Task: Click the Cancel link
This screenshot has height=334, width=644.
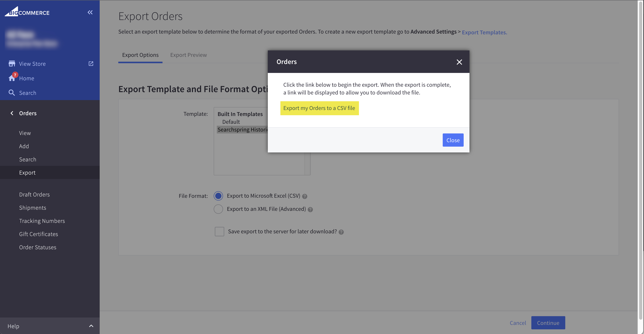Action: tap(518, 323)
